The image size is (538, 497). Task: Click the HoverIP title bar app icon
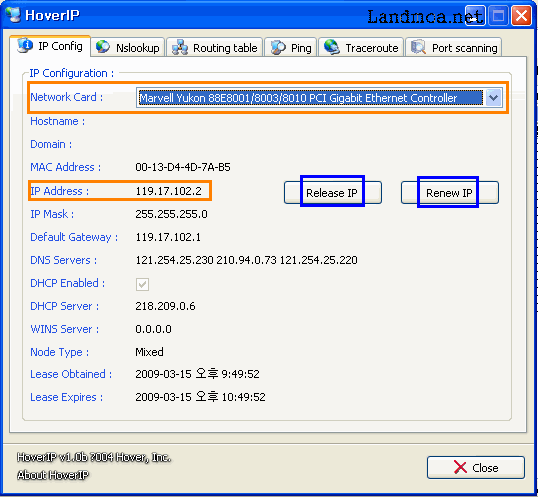point(13,14)
